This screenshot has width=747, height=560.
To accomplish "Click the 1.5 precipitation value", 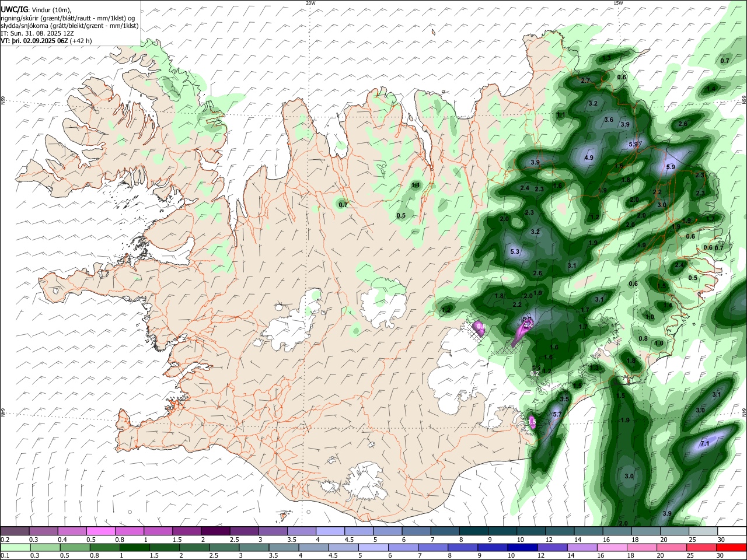I will [x=621, y=395].
